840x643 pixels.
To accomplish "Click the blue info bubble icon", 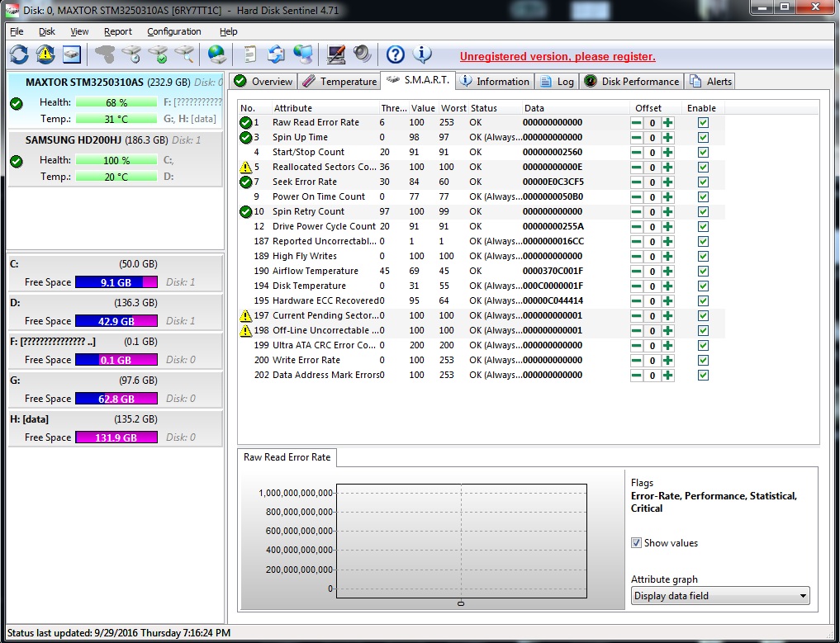I will (422, 54).
